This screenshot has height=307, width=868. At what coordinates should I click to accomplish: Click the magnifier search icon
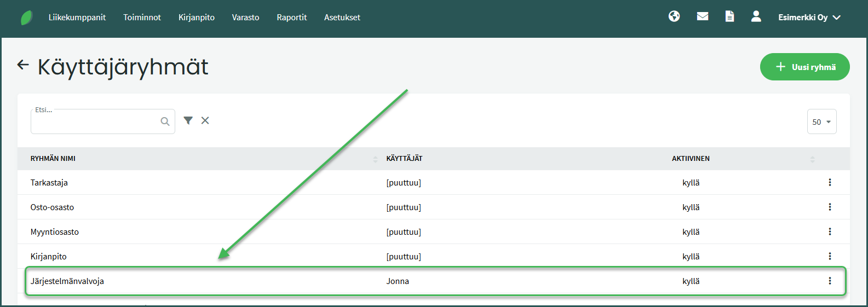(x=165, y=121)
